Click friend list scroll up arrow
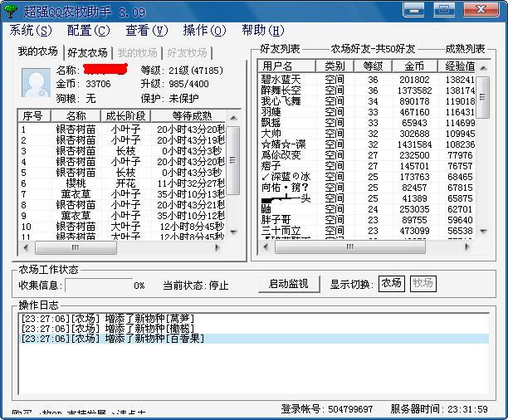 [x=483, y=68]
